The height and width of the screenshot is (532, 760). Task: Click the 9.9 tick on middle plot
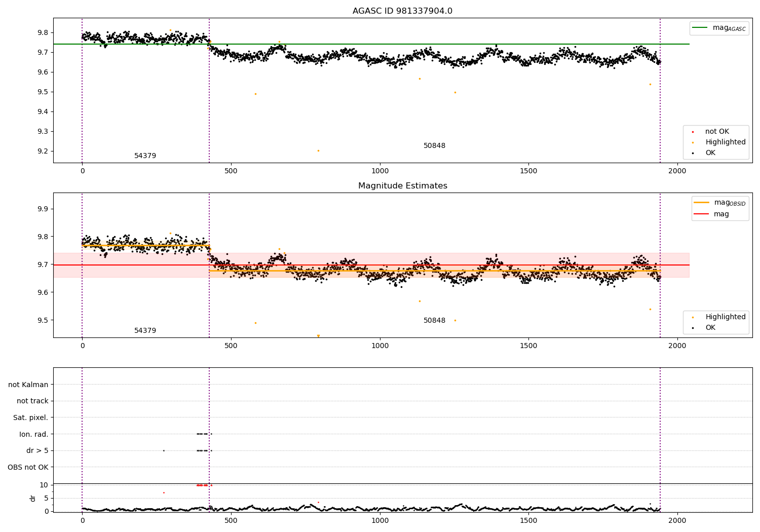point(42,209)
